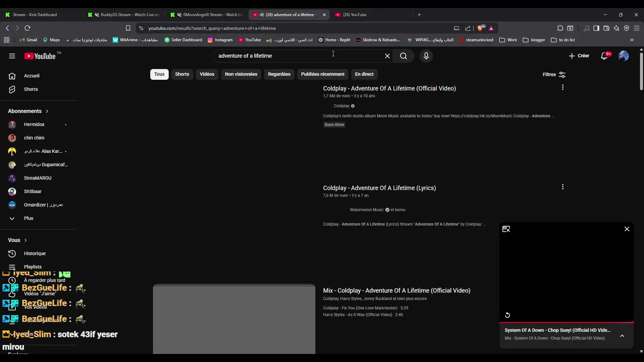Select the En direct filter chip
The height and width of the screenshot is (362, 644).
[364, 74]
